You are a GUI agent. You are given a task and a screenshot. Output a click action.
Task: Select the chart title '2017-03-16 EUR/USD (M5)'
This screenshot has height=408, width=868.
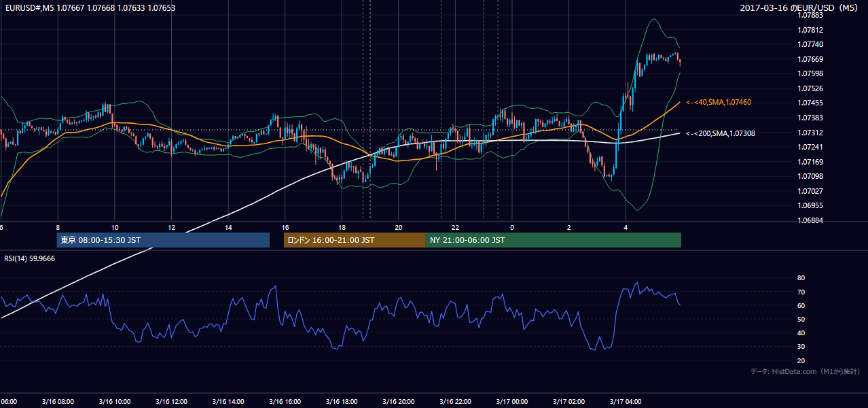tap(799, 8)
